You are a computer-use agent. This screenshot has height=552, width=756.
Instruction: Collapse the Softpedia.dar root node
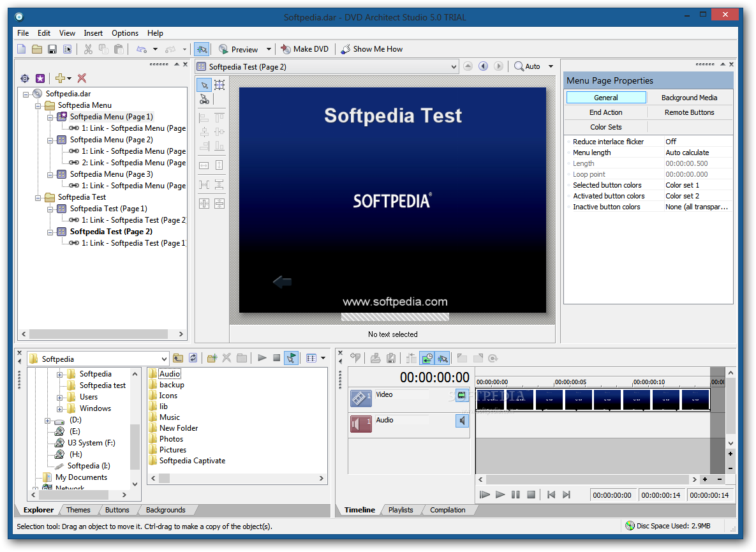pos(26,94)
